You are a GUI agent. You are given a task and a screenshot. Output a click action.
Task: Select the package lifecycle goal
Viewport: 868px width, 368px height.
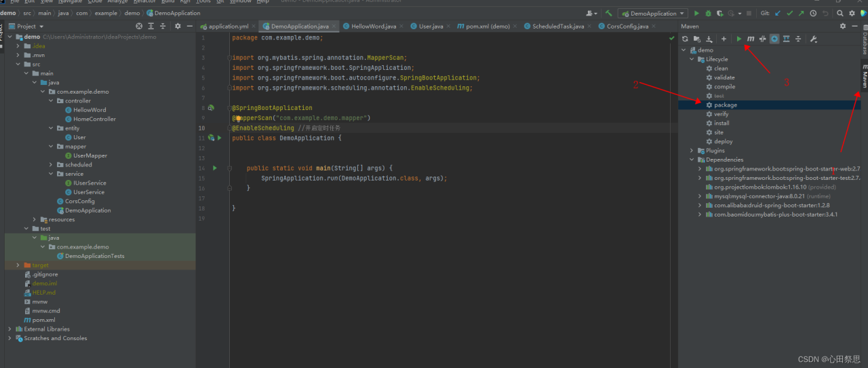click(x=725, y=105)
